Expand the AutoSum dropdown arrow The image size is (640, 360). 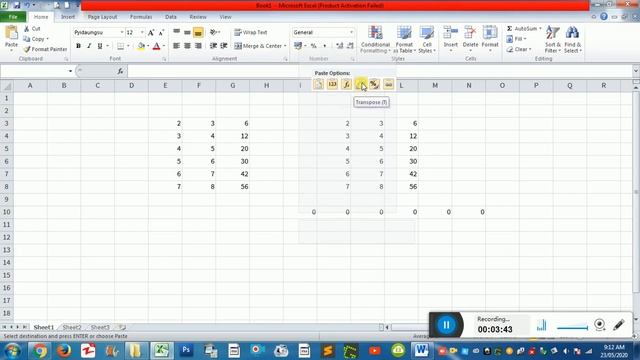tap(540, 29)
